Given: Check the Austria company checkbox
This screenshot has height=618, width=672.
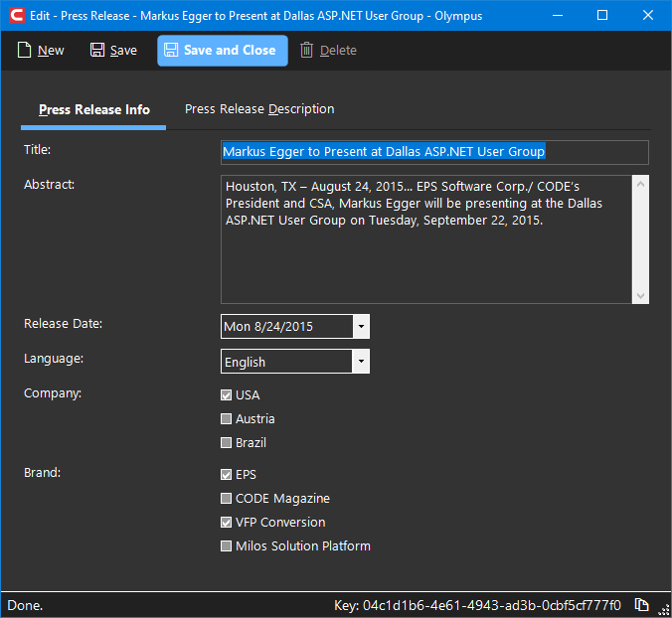Looking at the screenshot, I should coord(226,419).
